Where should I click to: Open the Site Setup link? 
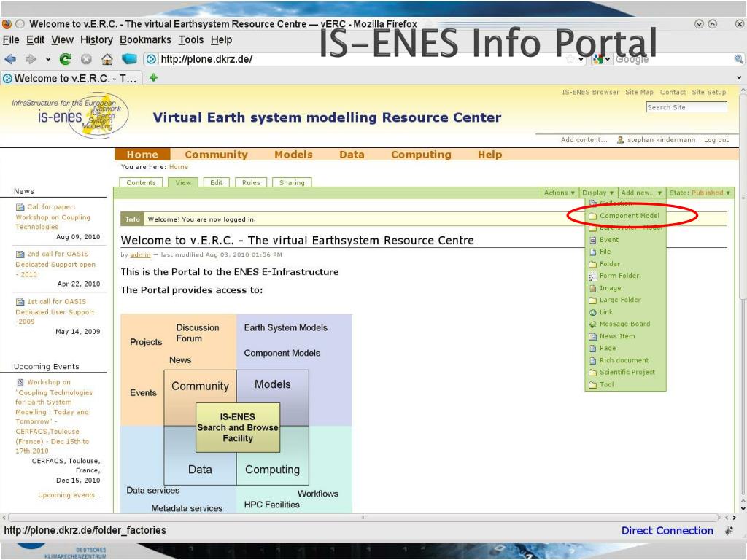tap(709, 93)
